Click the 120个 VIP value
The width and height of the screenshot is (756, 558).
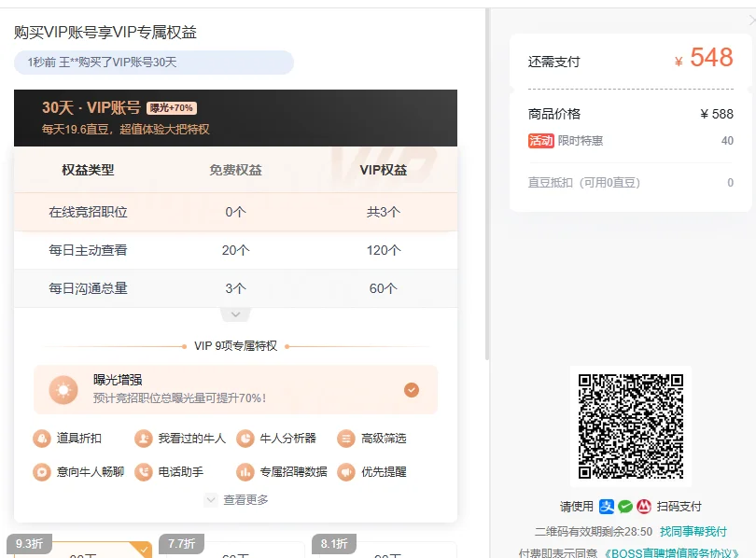click(x=384, y=250)
